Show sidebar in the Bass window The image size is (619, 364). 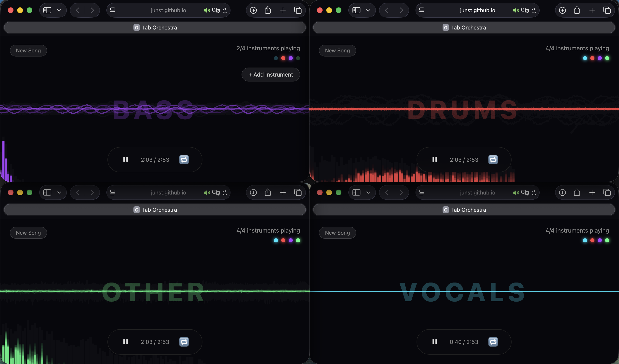coord(47,10)
